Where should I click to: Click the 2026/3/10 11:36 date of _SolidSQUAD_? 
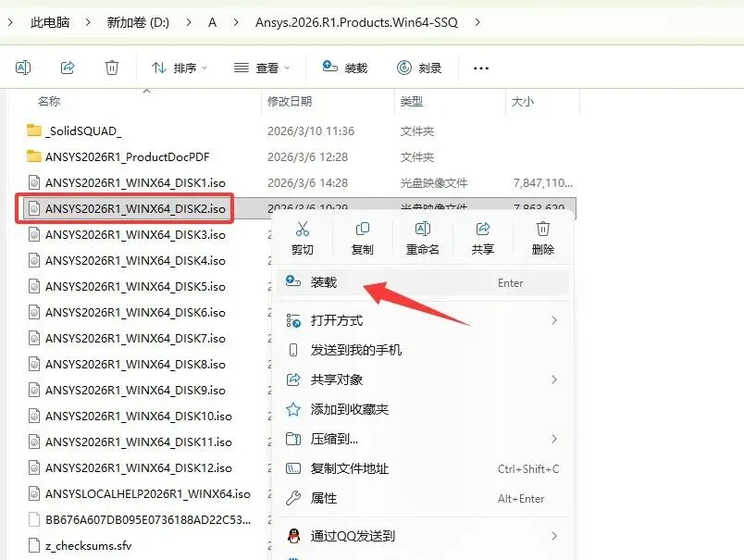(311, 131)
